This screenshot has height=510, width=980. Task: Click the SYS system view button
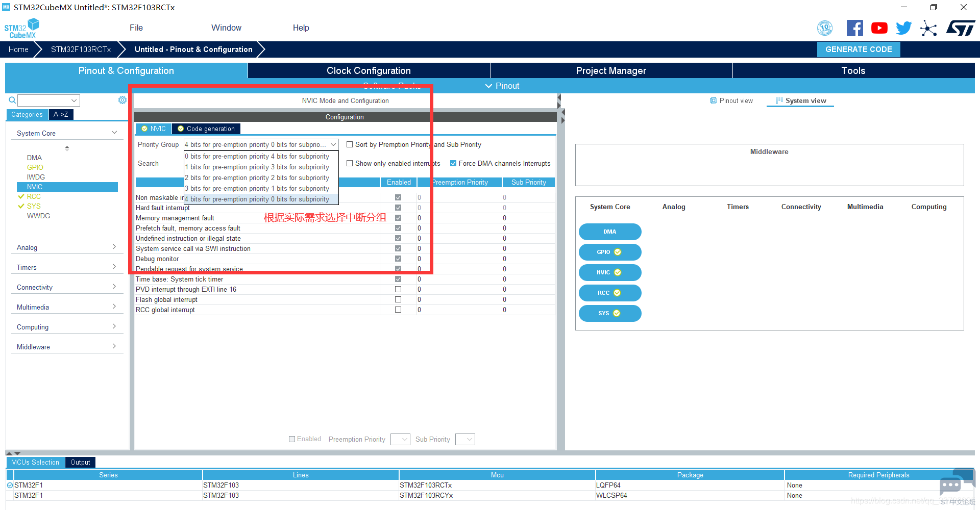click(x=610, y=313)
